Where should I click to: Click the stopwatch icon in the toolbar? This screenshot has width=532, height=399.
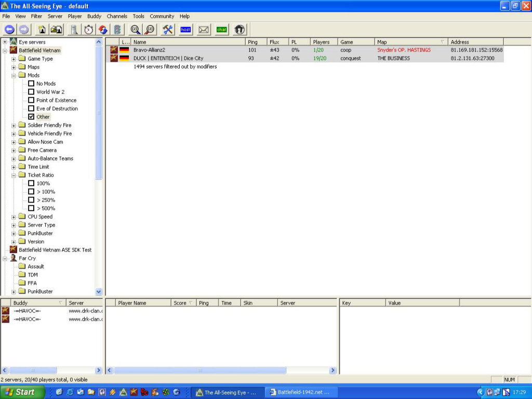pyautogui.click(x=89, y=30)
